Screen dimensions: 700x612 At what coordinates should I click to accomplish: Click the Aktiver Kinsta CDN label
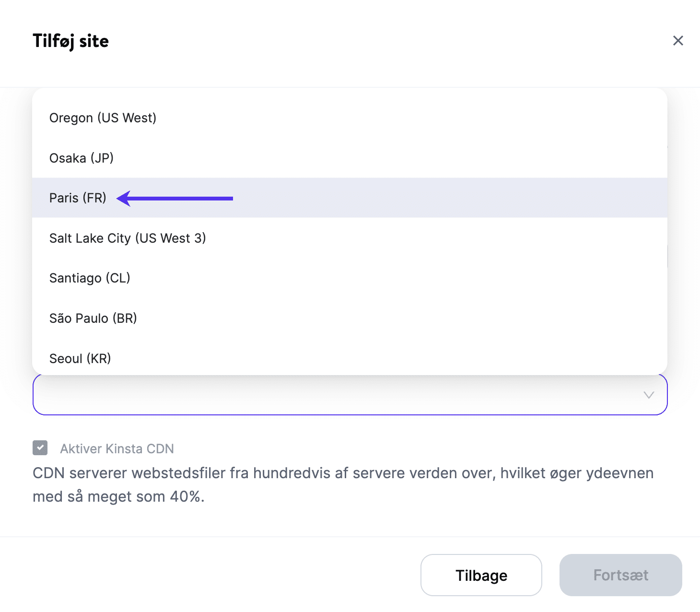click(x=117, y=449)
